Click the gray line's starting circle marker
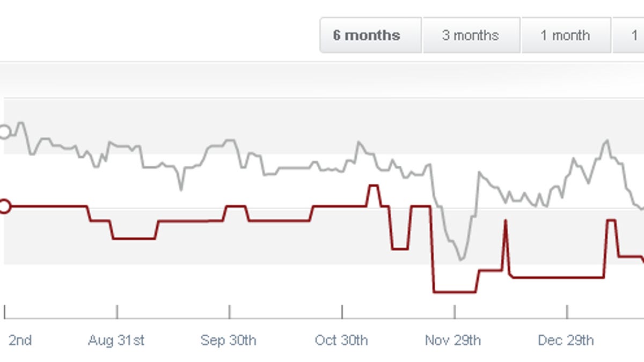This screenshot has width=644, height=362. (x=4, y=132)
